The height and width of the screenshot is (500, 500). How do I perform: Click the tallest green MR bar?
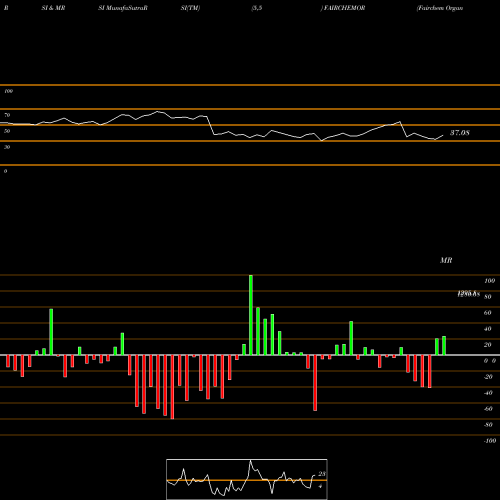[251, 315]
